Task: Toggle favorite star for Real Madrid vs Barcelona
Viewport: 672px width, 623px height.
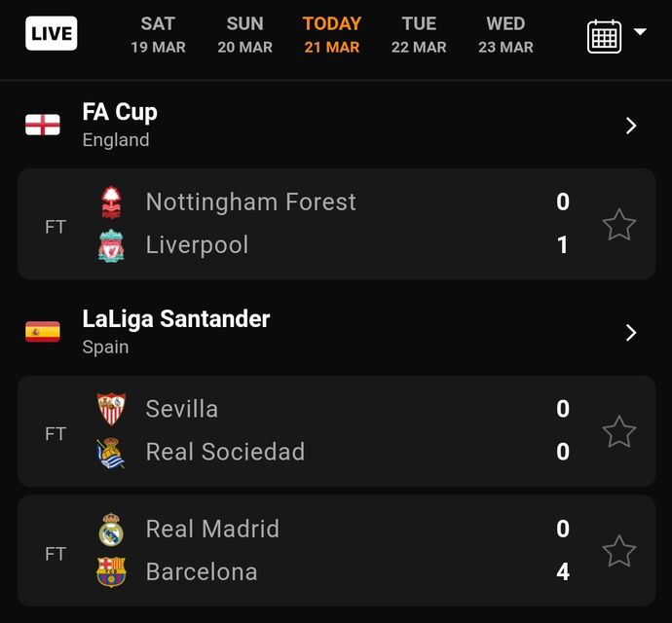Action: tap(619, 551)
